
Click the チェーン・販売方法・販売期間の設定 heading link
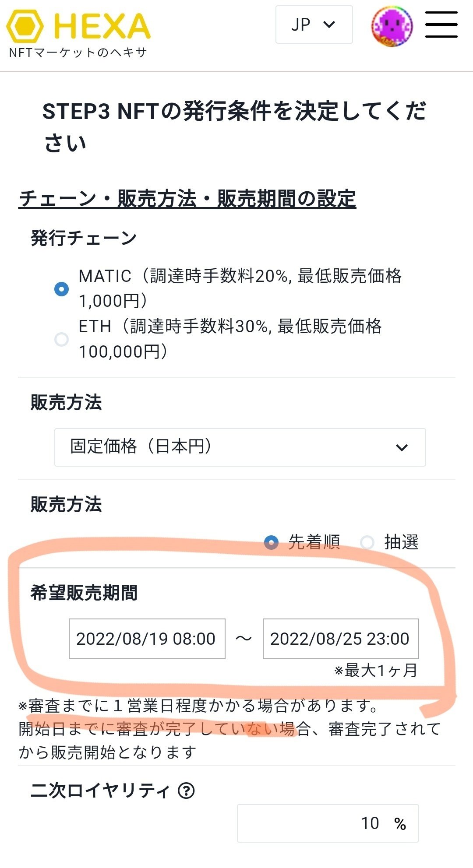click(187, 199)
